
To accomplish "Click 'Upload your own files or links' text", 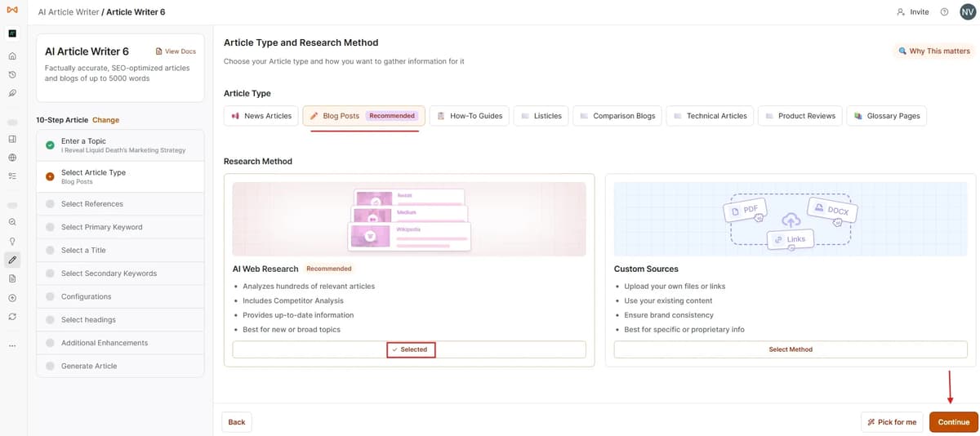I will 675,287.
